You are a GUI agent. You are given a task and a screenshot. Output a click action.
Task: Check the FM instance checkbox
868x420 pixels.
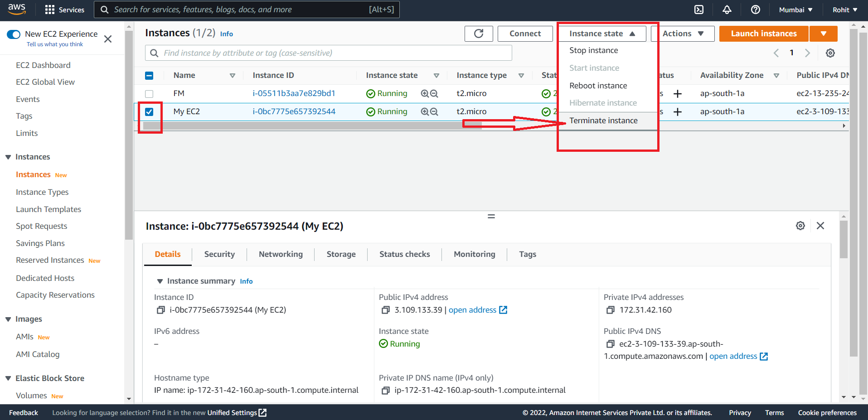click(x=149, y=94)
